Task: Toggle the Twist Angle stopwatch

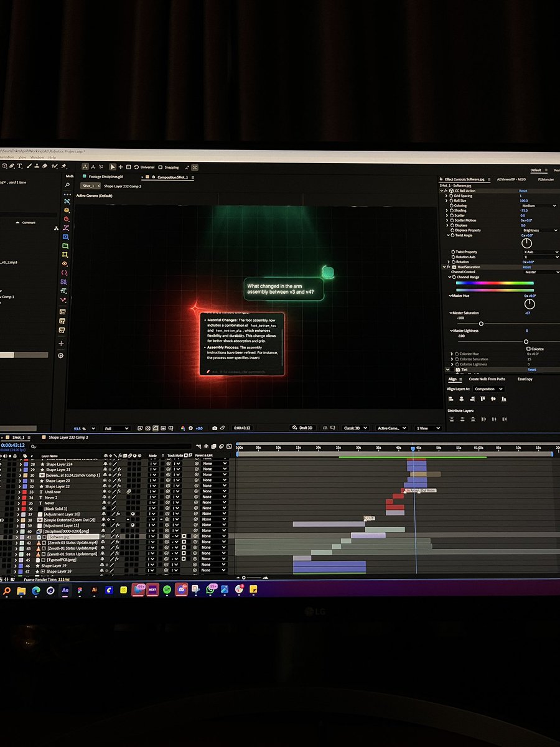Action: (x=452, y=235)
